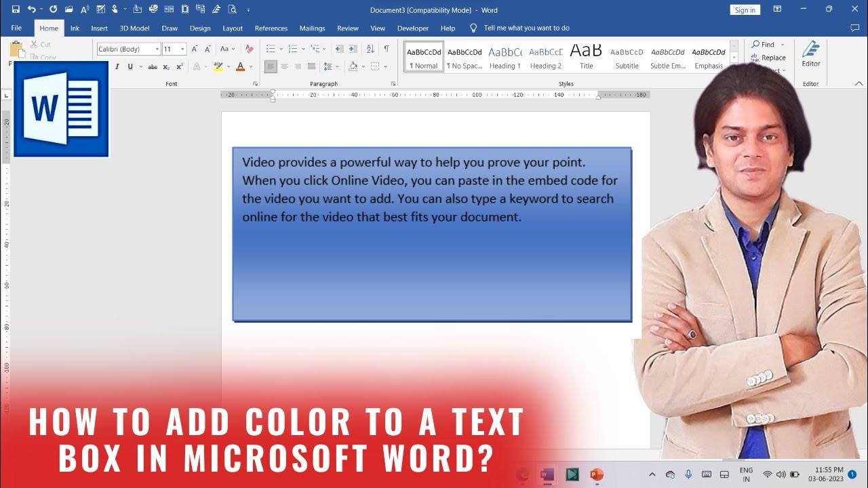
Task: Click the Open folder icon in quick access toolbar
Action: pyautogui.click(x=68, y=9)
